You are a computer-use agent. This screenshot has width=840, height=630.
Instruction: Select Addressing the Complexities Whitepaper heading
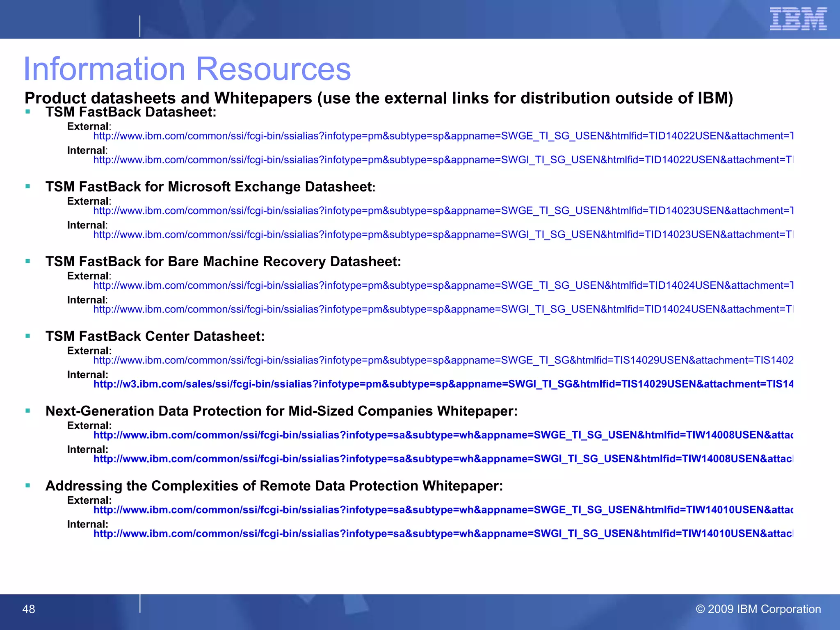click(x=274, y=486)
